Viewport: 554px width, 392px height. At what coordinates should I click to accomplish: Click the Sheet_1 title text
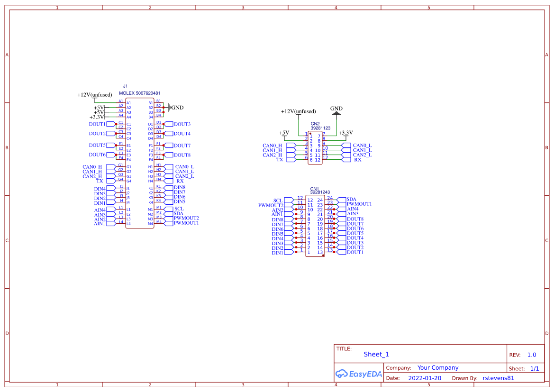(x=376, y=354)
